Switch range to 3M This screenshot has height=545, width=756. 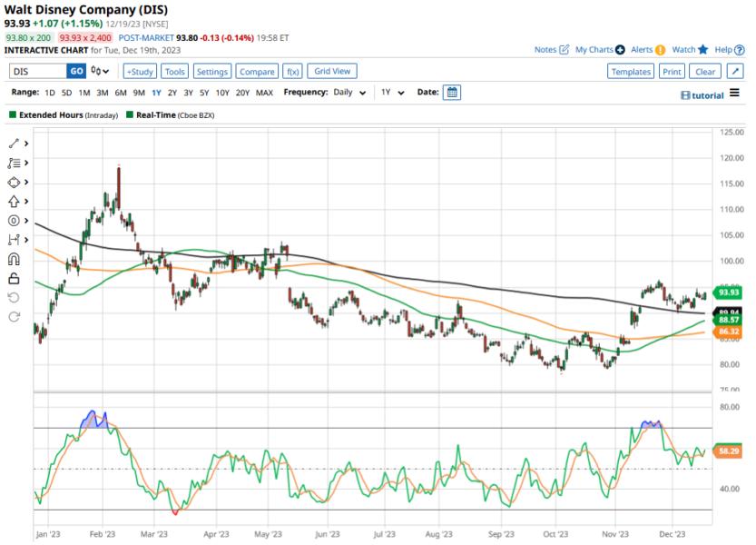coord(102,93)
